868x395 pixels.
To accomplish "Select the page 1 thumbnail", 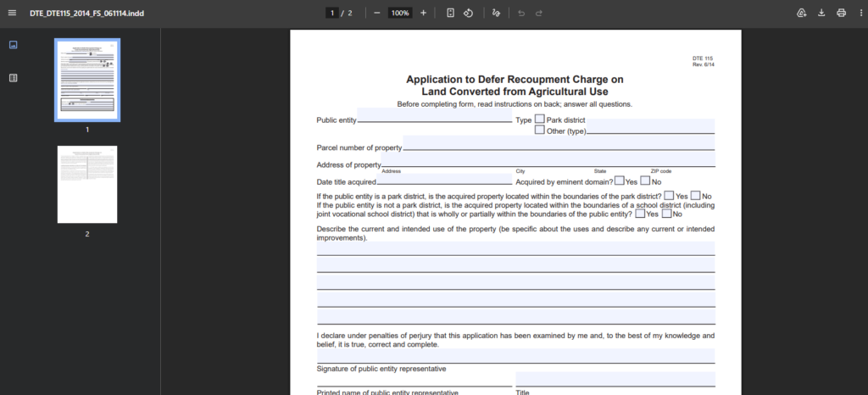I will coord(86,80).
